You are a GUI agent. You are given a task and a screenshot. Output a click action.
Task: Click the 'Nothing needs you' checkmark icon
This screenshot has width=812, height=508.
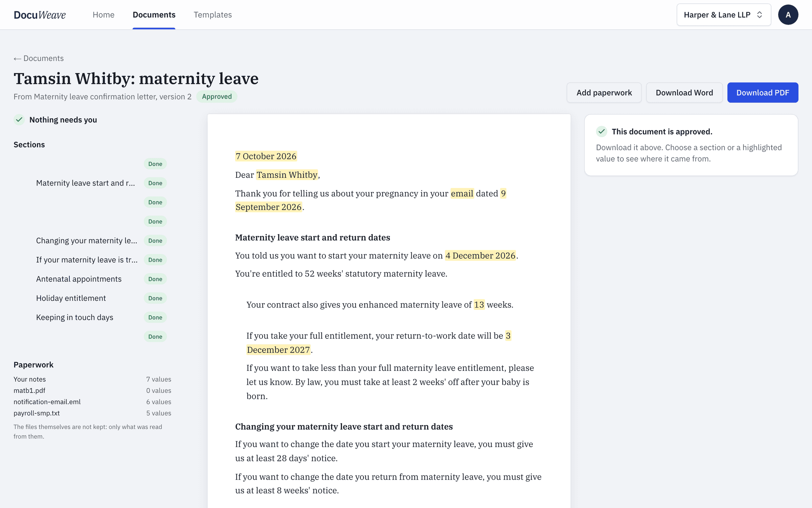(19, 120)
